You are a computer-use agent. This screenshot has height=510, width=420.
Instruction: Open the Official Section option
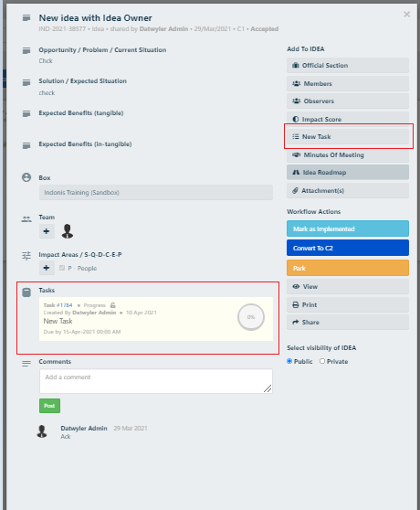coord(348,66)
